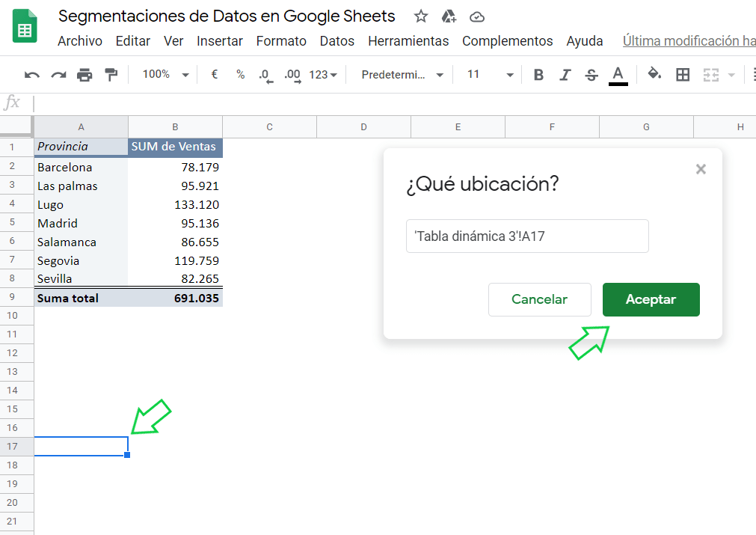Select the 133.120 value cell
This screenshot has width=756, height=535.
click(175, 204)
